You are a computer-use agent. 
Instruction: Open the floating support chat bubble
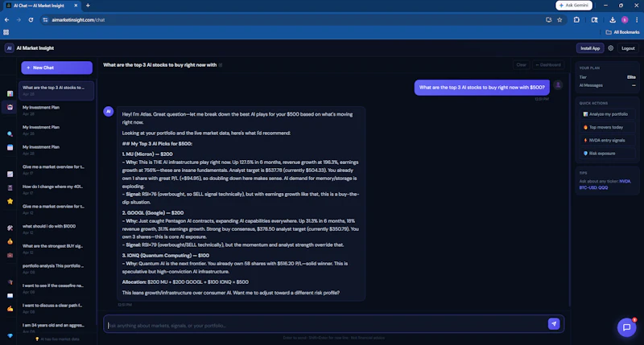point(627,327)
